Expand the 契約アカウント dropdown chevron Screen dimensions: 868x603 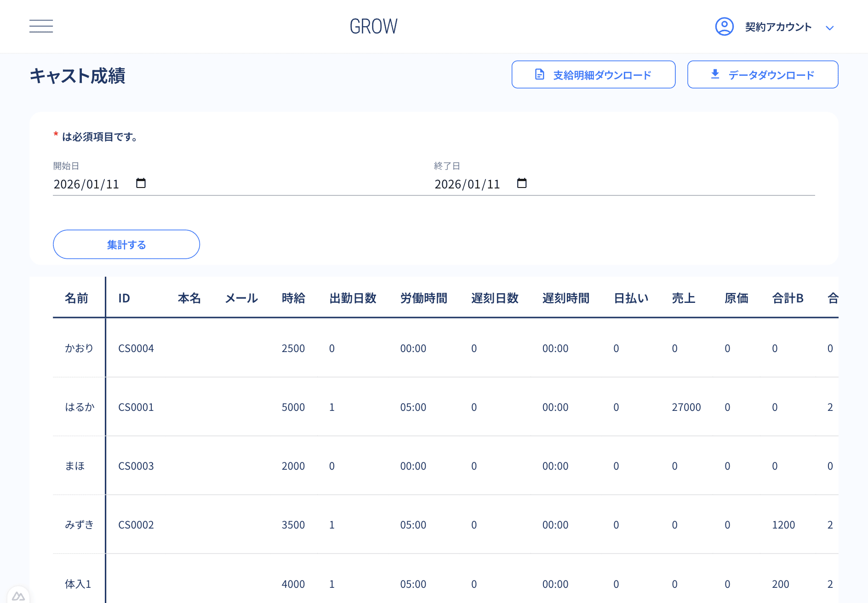pos(829,28)
